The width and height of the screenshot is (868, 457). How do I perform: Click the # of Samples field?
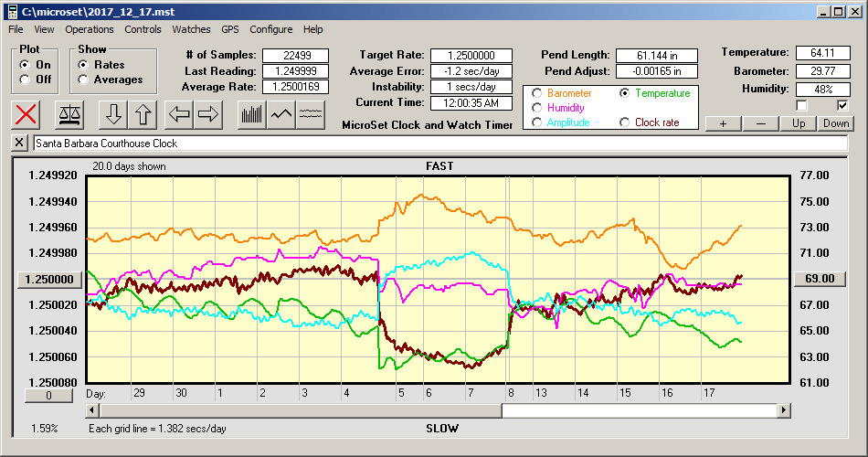(296, 56)
